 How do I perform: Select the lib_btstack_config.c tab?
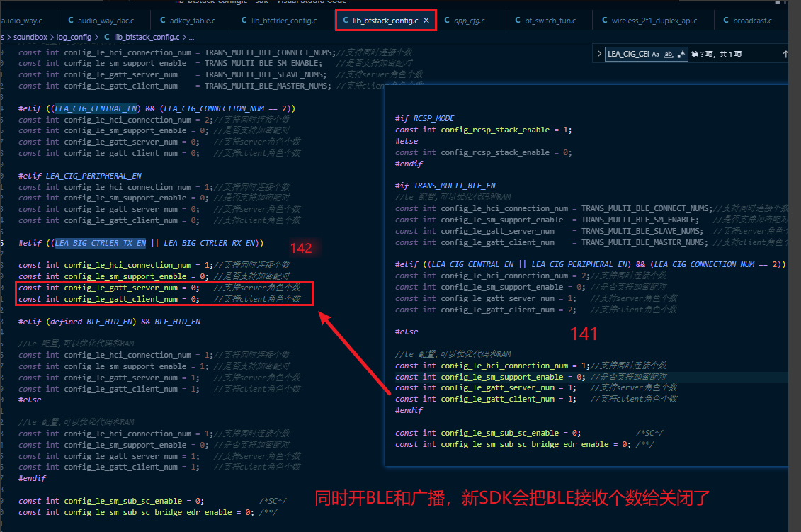[386, 21]
